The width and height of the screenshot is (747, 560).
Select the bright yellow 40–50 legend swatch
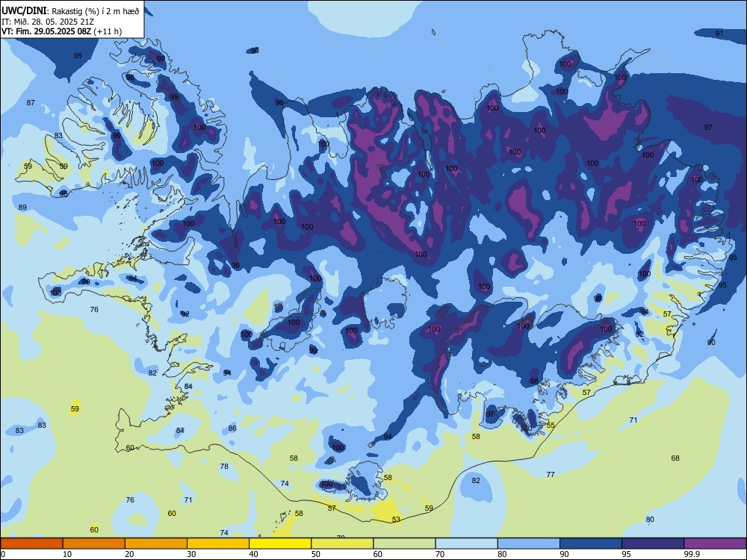280,544
